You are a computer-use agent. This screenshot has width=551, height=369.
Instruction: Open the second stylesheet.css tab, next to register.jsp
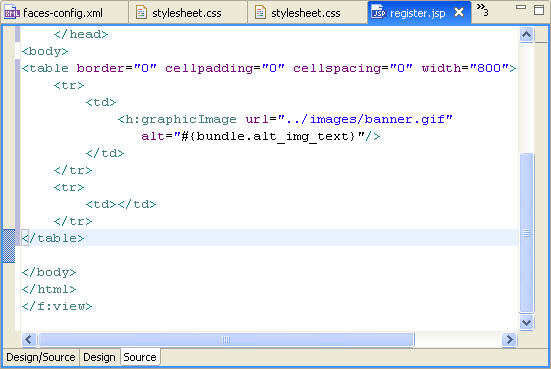point(307,13)
